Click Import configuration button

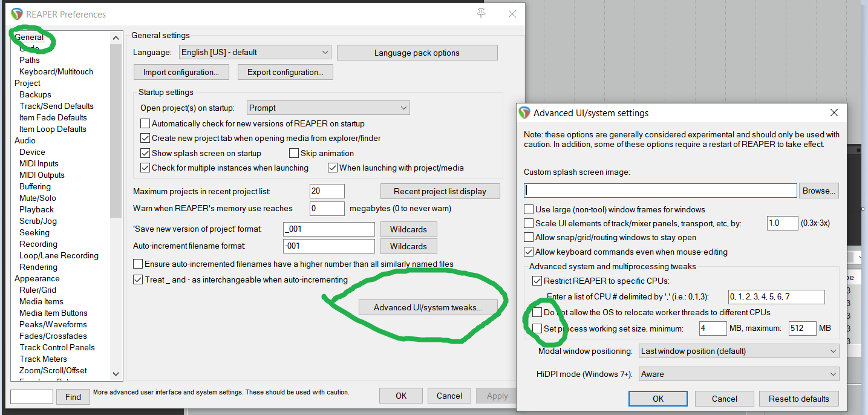pos(181,72)
